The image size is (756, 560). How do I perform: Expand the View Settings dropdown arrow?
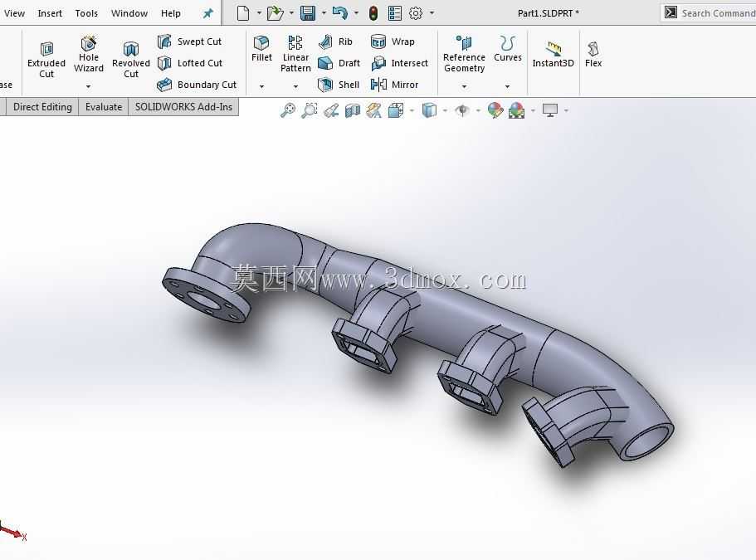pos(566,110)
